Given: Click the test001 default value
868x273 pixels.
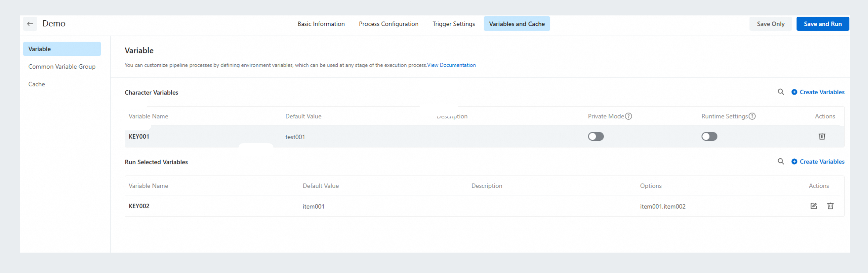Looking at the screenshot, I should coord(295,137).
